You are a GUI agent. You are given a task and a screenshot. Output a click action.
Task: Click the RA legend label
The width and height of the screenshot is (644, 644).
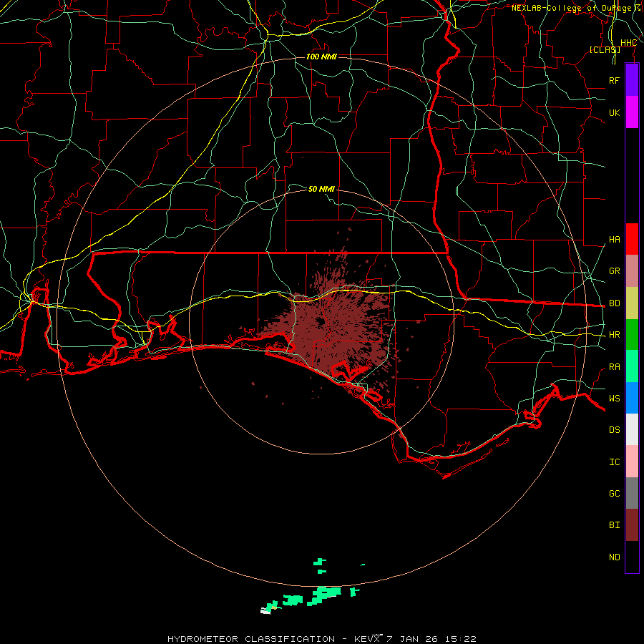[x=614, y=367]
